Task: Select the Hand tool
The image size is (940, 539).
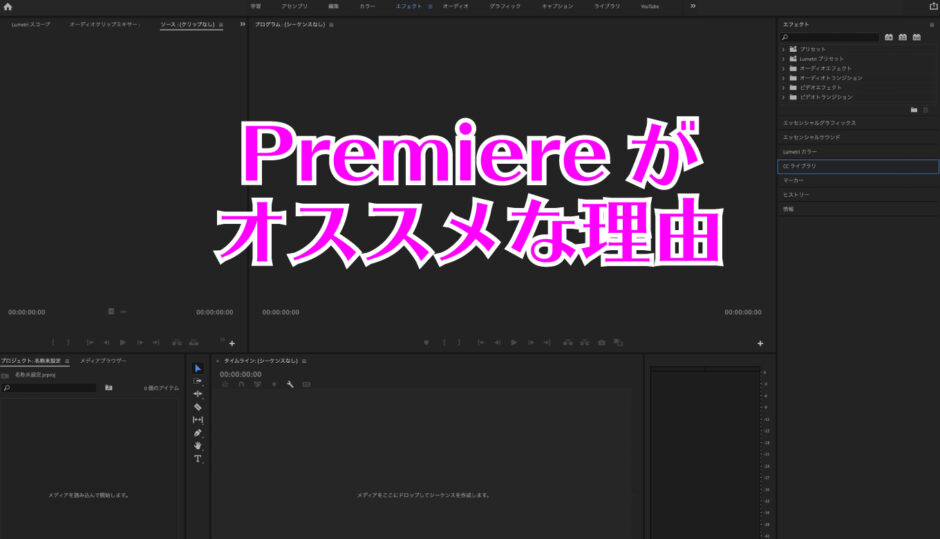Action: point(198,445)
